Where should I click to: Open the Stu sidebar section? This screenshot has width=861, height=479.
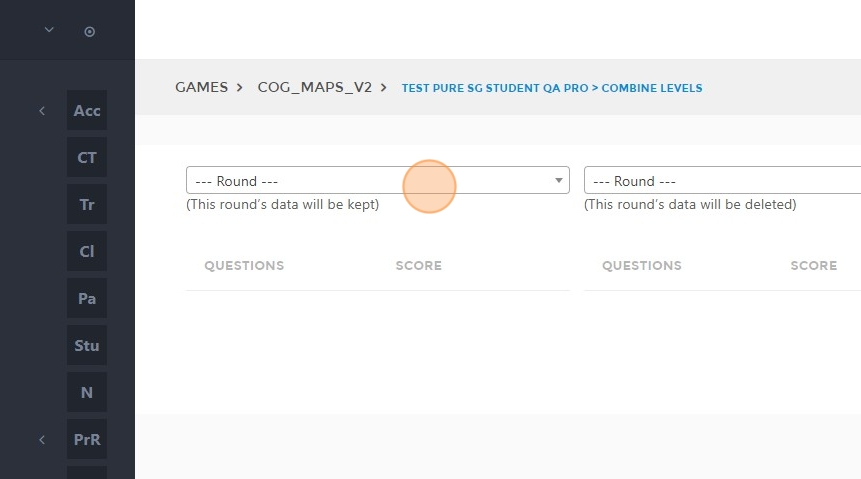pos(87,346)
